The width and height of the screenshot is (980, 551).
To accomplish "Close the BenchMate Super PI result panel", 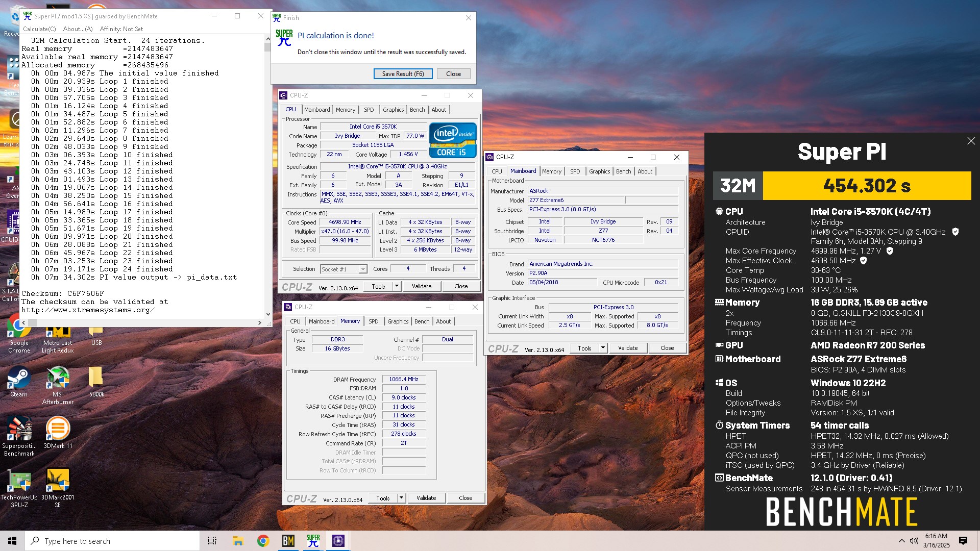I will pos(971,141).
